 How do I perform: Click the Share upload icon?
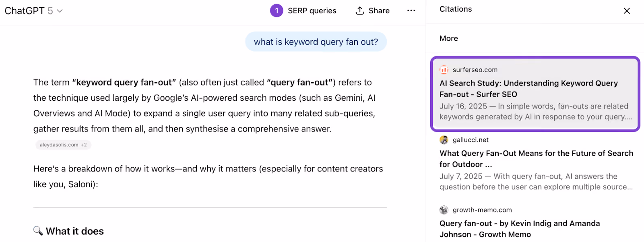(x=360, y=10)
